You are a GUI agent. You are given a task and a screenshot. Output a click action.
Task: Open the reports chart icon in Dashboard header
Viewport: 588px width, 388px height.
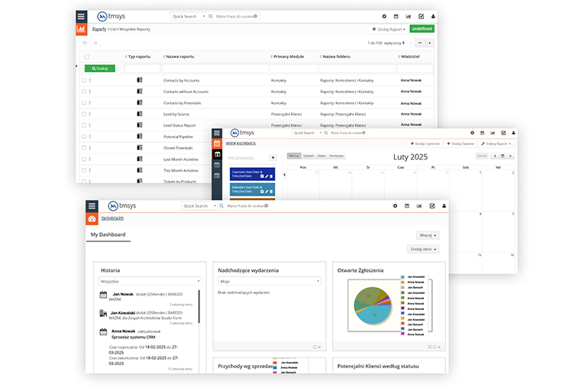click(x=421, y=206)
